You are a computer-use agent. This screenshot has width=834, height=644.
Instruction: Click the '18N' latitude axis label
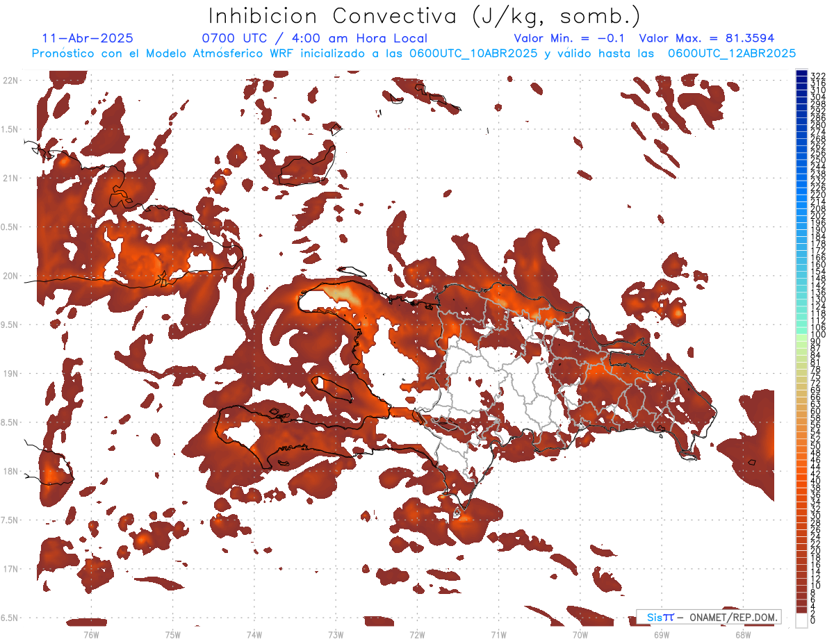10,472
